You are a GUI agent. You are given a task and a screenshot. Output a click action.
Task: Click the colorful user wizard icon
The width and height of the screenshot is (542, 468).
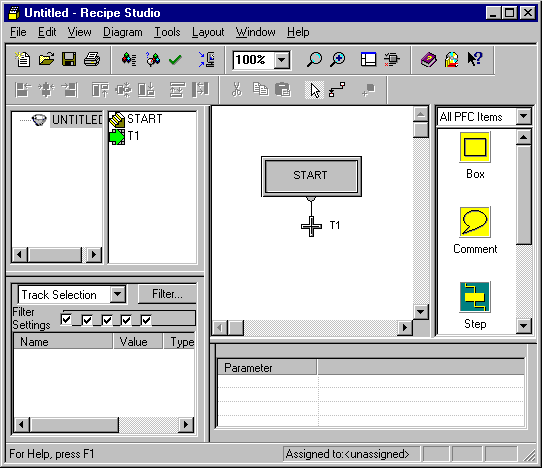[451, 59]
